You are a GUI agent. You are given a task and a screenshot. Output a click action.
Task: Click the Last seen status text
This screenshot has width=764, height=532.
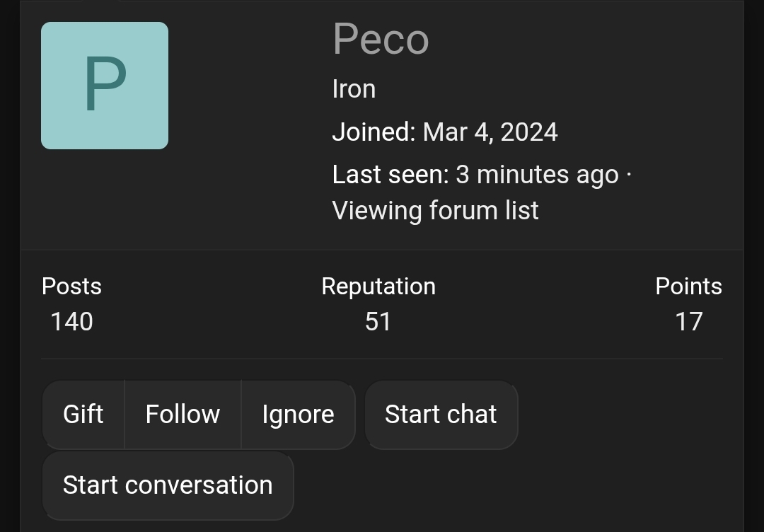475,174
